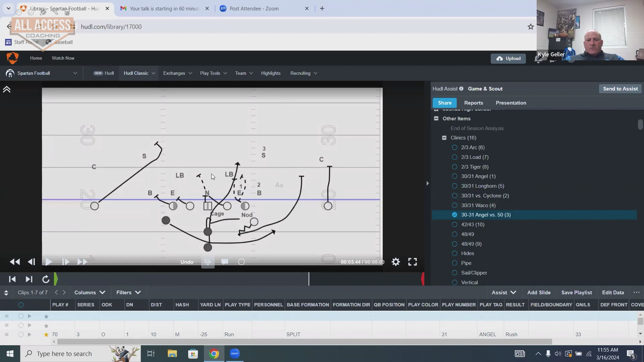Screen dimensions: 644x362
Task: Select the 2/3 Load (7) playlist radio
Action: click(454, 157)
